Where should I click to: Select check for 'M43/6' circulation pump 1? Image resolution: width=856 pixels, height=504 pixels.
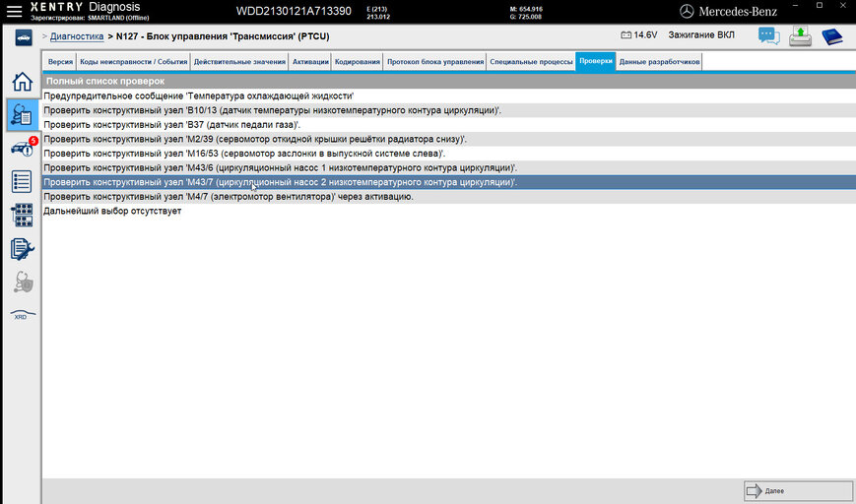click(449, 168)
